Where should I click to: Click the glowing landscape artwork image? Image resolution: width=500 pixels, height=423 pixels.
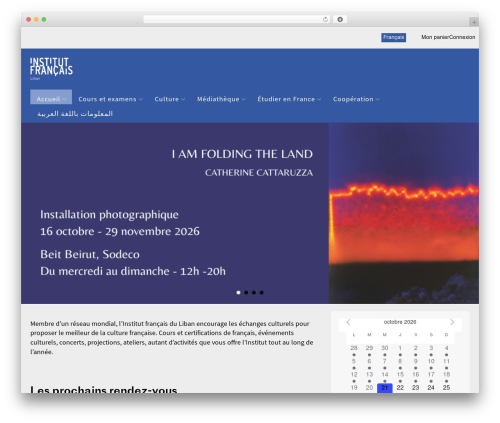pyautogui.click(x=404, y=213)
